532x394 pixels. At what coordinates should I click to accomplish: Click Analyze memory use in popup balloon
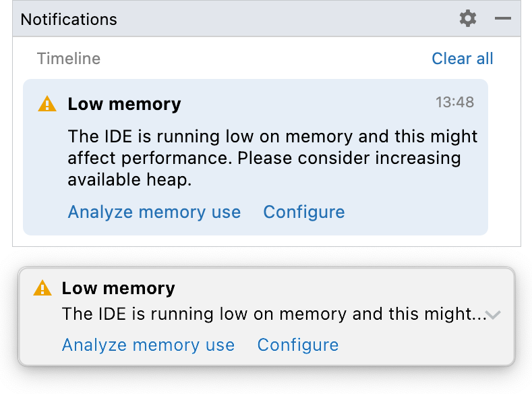[x=148, y=345]
